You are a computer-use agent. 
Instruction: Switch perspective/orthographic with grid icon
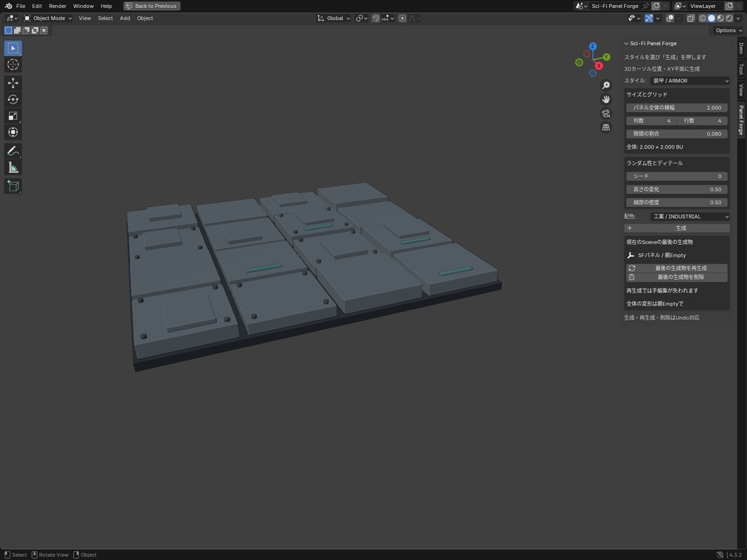[606, 127]
